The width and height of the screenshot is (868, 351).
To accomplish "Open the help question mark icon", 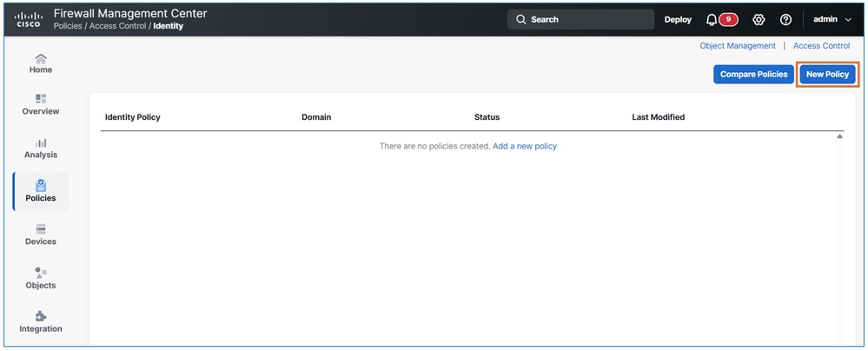I will click(785, 19).
